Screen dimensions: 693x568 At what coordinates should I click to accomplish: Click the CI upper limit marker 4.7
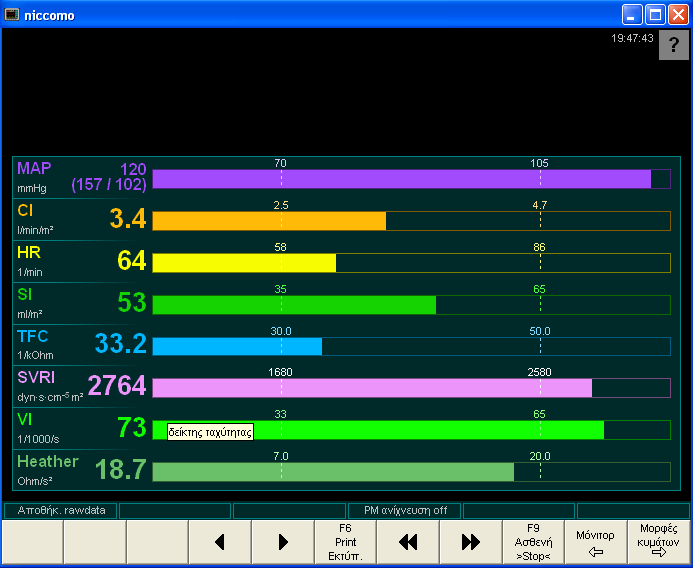pyautogui.click(x=540, y=205)
